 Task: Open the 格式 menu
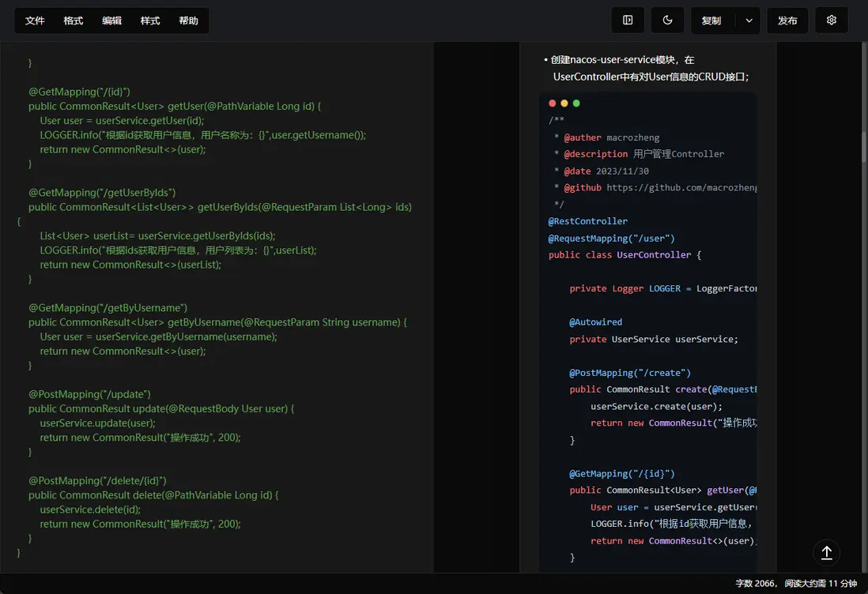point(74,21)
